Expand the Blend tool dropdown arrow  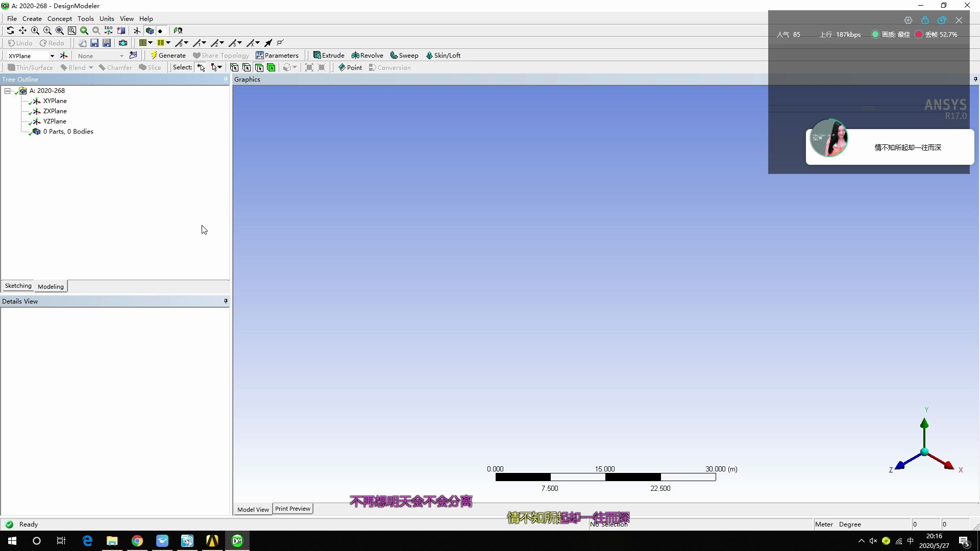[x=91, y=67]
